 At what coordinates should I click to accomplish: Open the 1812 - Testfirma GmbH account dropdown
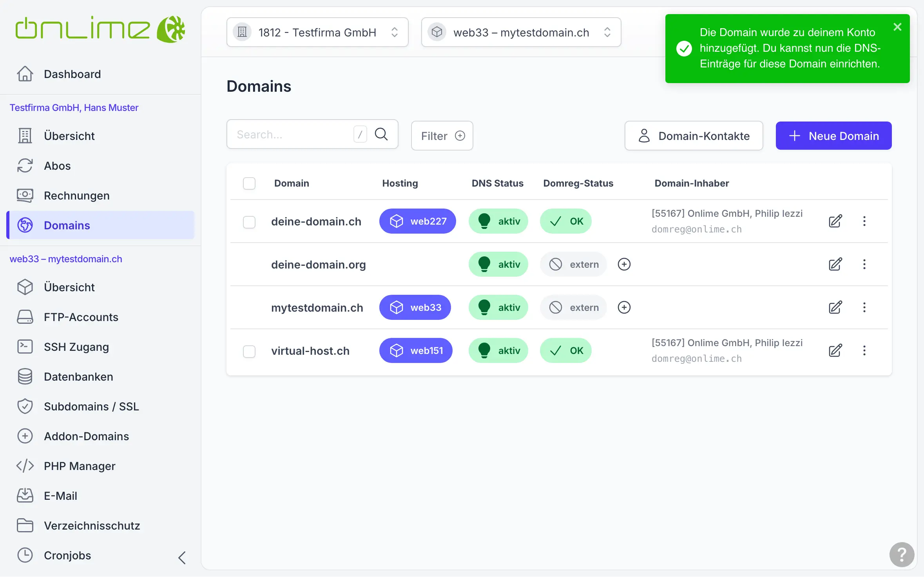click(x=317, y=32)
